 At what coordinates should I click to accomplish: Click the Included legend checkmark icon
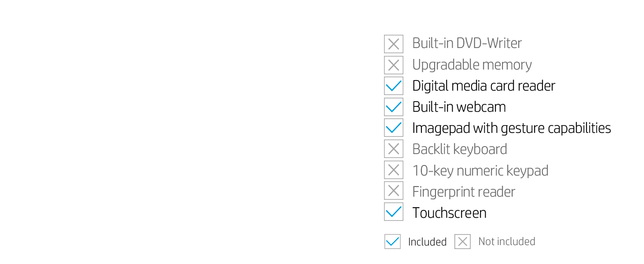(x=392, y=242)
